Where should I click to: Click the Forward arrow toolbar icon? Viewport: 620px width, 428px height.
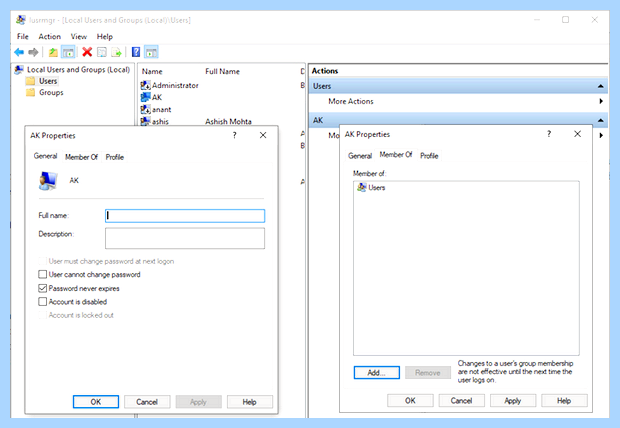[34, 52]
